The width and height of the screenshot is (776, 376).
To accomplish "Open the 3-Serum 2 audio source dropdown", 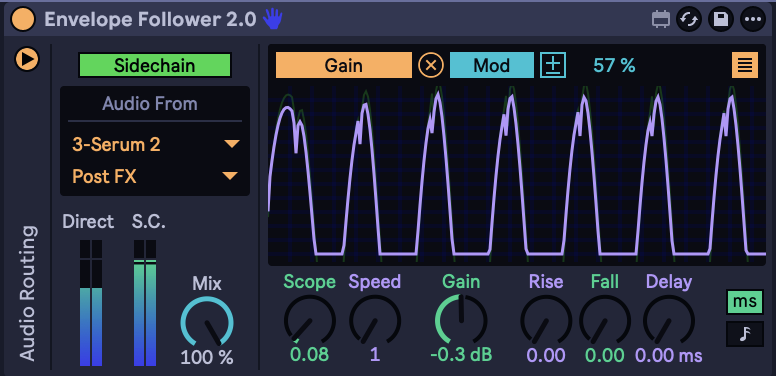I will 155,144.
